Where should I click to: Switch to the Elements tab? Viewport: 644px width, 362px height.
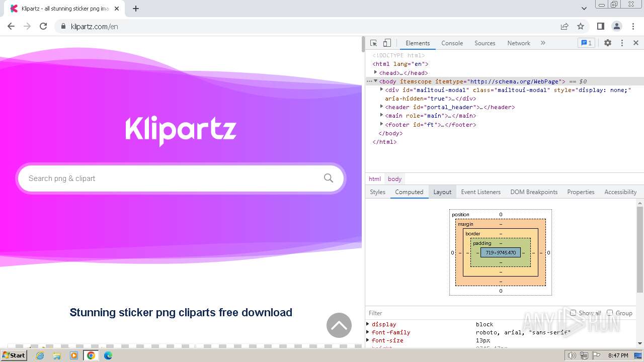[418, 43]
